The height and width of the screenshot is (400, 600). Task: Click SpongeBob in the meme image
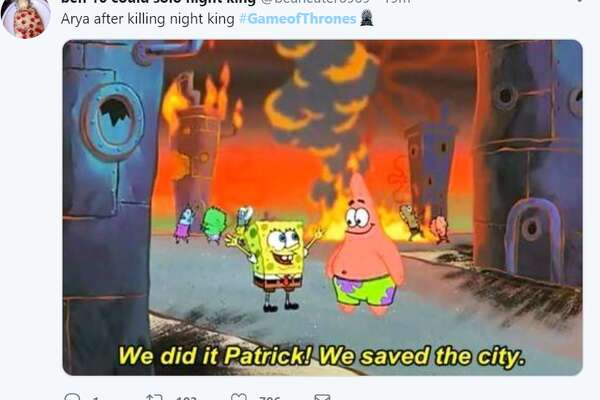pyautogui.click(x=276, y=262)
